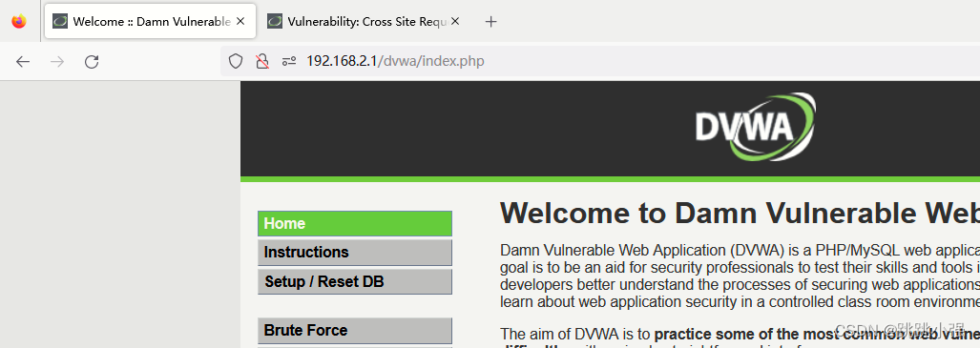Click the insecure connection padlock icon
Viewport: 980px width, 348px height.
[x=262, y=61]
